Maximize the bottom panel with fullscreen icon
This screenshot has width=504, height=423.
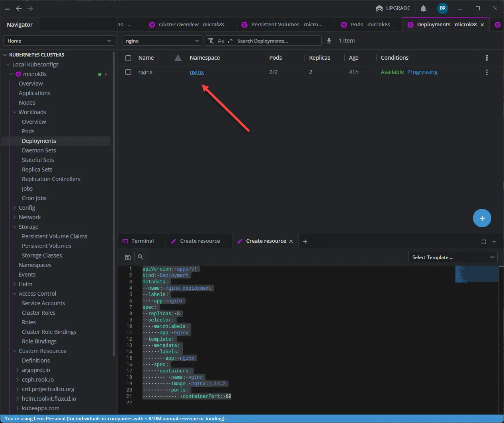pos(483,242)
